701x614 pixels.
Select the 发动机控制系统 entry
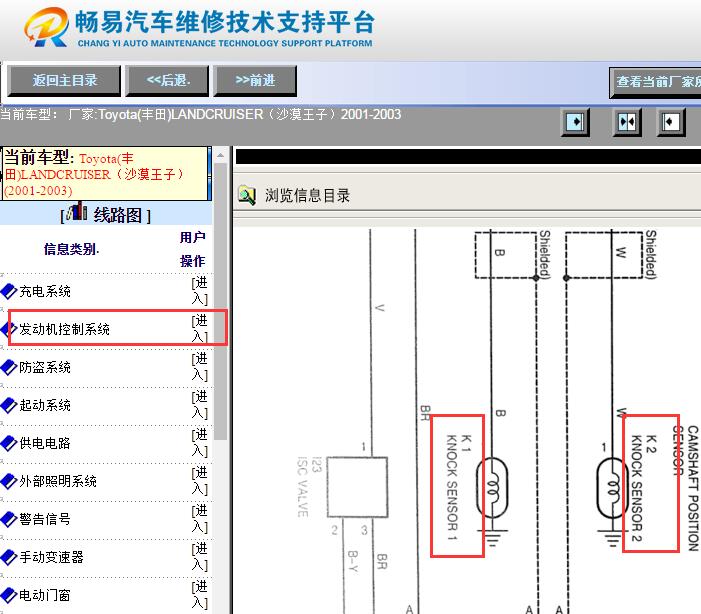pos(64,330)
